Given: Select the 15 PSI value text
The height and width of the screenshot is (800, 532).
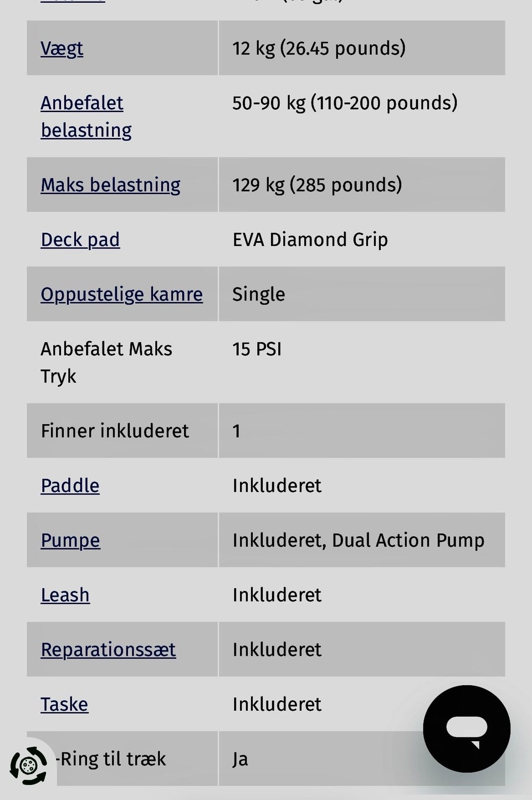Looking at the screenshot, I should coord(257,349).
